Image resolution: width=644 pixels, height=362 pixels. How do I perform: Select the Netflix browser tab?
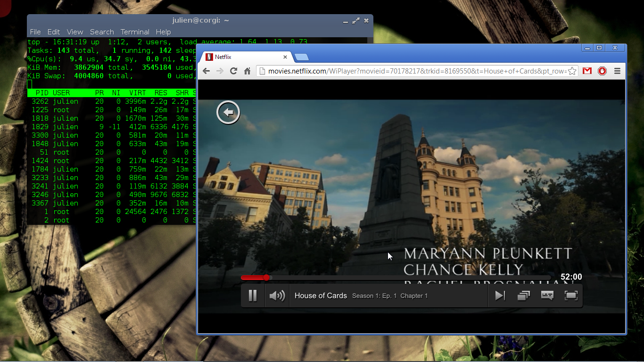coord(246,57)
